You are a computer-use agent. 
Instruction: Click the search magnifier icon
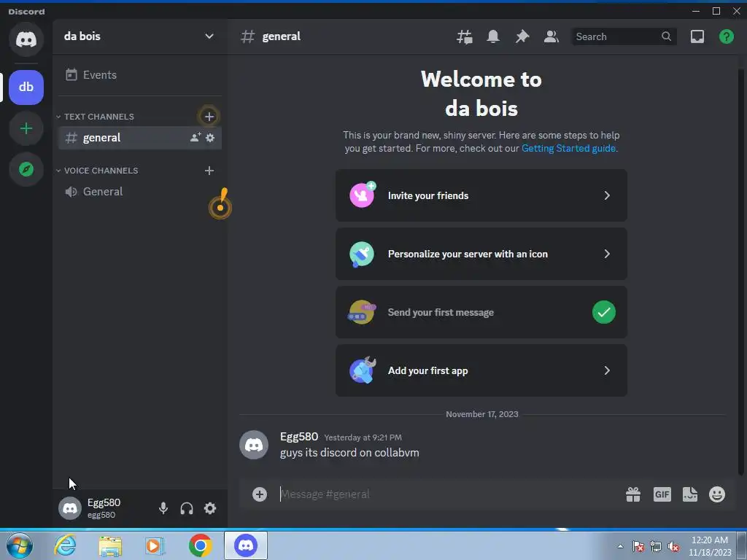tap(666, 36)
